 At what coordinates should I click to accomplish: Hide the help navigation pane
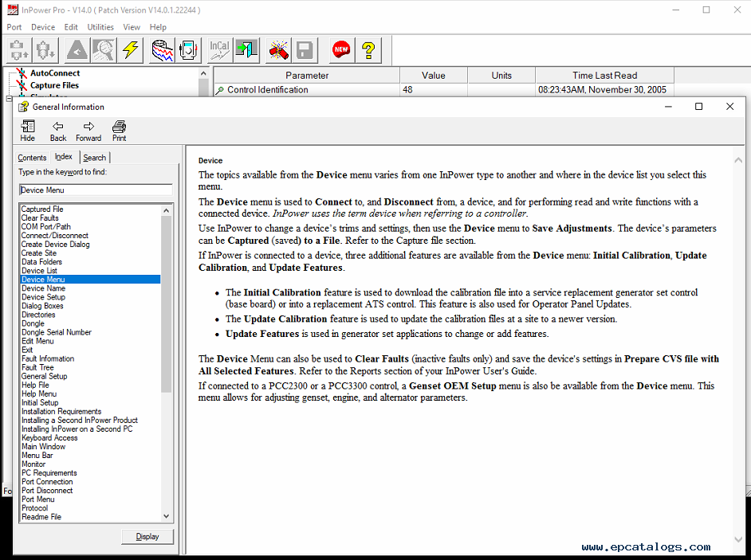coord(27,131)
